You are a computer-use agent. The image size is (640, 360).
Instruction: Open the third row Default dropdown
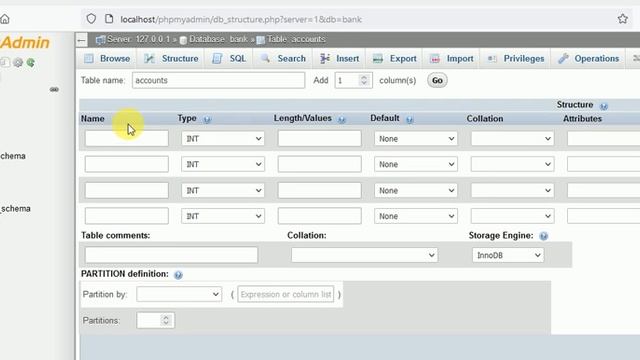pyautogui.click(x=416, y=191)
